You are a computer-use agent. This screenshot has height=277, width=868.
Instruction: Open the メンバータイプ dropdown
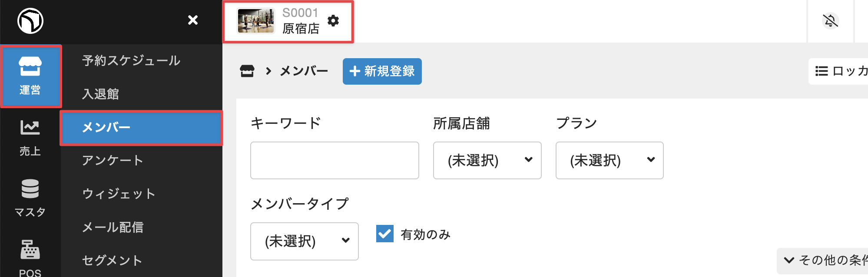[304, 241]
